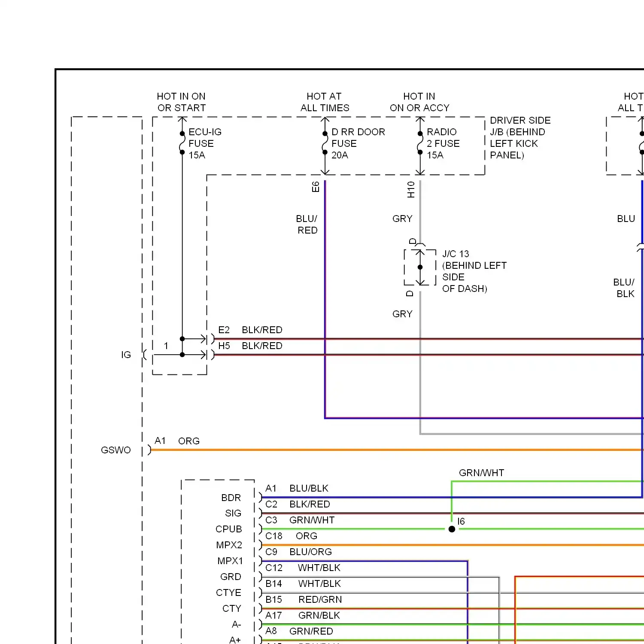The image size is (644, 644).
Task: Select the "GRN/BLK" wire color label
Action: tap(319, 616)
